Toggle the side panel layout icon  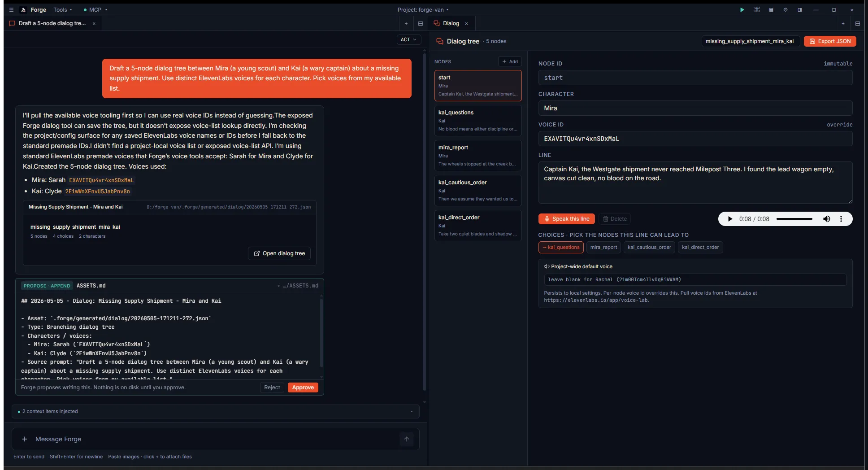tap(800, 9)
